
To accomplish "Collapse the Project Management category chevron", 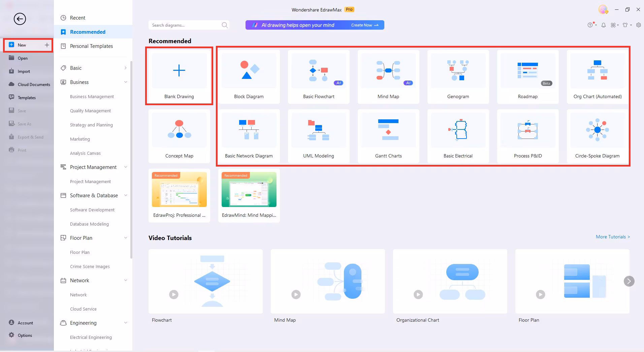I will point(126,167).
